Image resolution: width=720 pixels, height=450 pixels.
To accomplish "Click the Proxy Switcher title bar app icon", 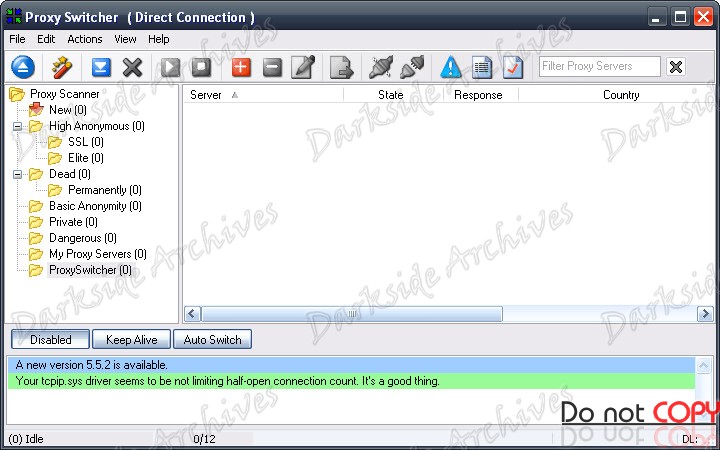I will (x=14, y=17).
